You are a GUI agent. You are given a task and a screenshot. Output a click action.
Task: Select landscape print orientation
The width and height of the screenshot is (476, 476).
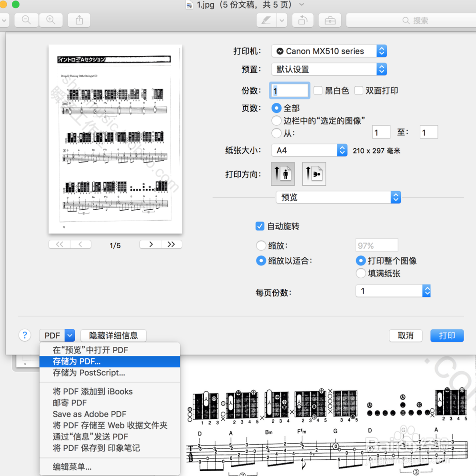tap(314, 174)
